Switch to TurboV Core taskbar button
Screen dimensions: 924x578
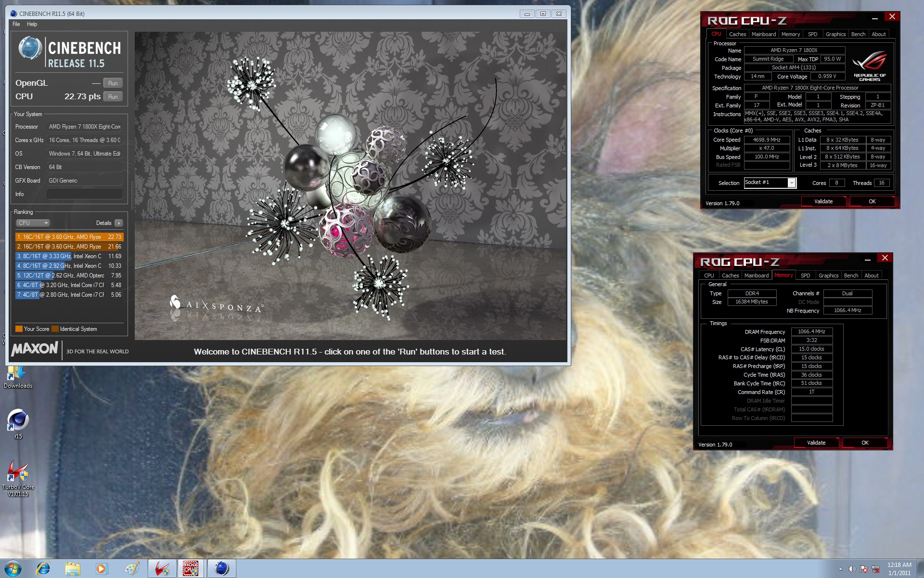pyautogui.click(x=162, y=569)
